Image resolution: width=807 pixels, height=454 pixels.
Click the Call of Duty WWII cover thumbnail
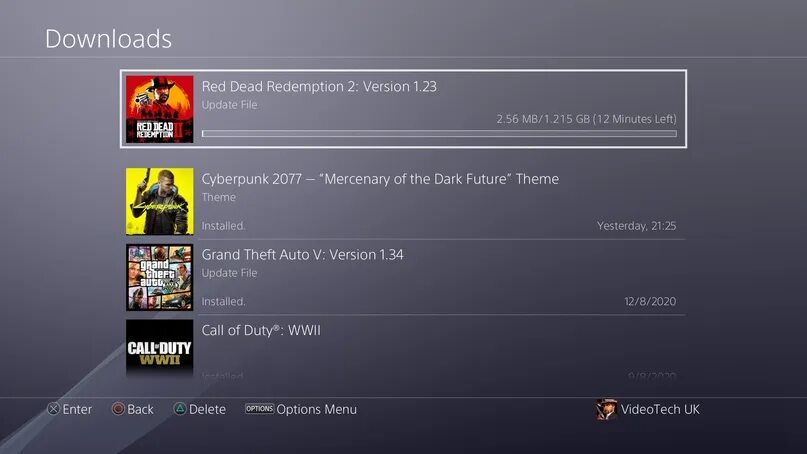coord(160,349)
